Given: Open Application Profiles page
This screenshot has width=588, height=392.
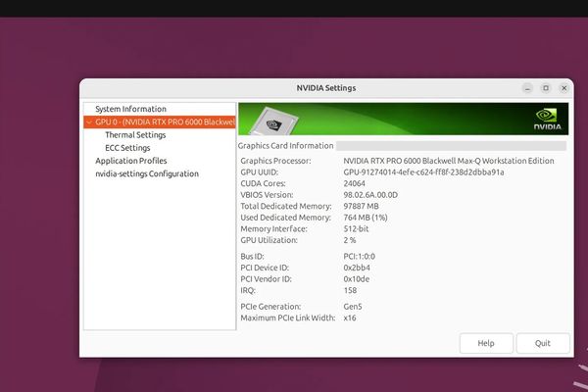Looking at the screenshot, I should (x=131, y=161).
